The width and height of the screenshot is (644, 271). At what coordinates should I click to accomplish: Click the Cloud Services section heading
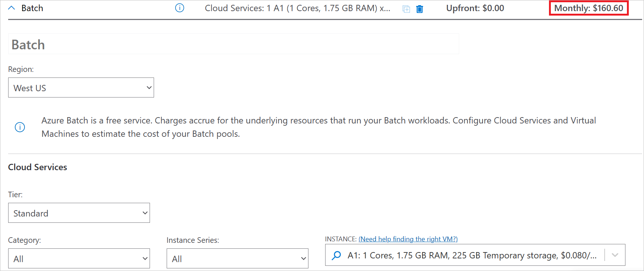point(37,167)
